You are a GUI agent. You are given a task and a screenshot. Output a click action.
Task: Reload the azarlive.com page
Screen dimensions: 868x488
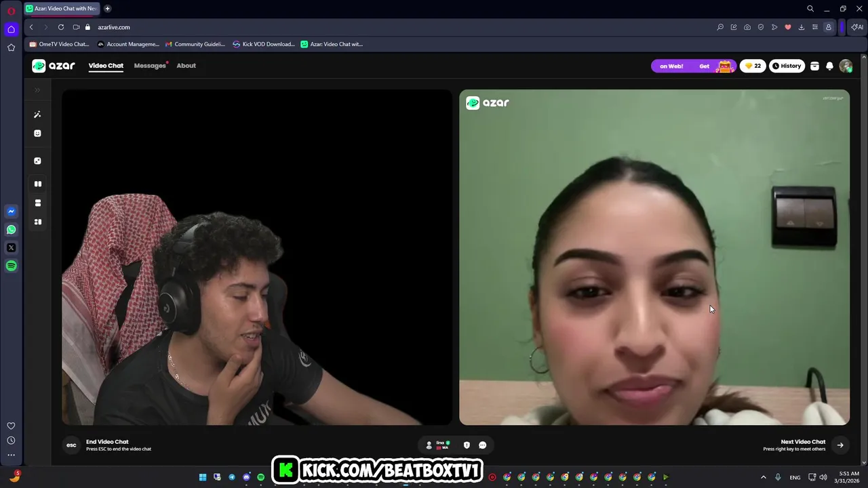(61, 27)
